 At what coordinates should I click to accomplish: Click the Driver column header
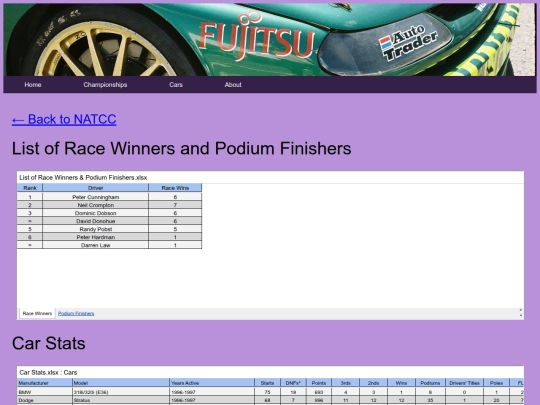click(95, 188)
